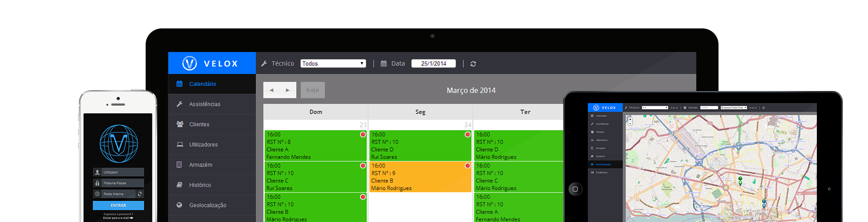
Task: Zoom out with the map minus button
Action: tap(630, 123)
